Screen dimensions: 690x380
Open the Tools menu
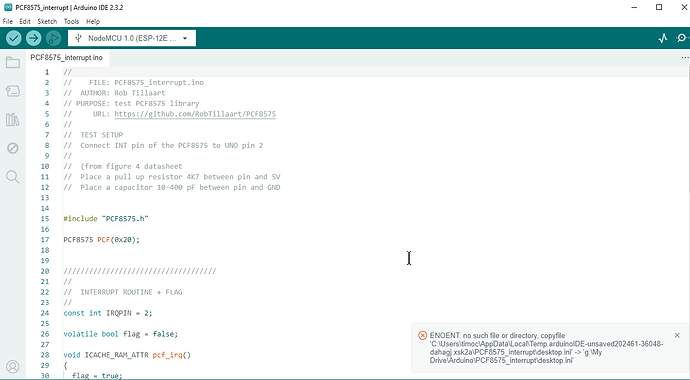(71, 21)
